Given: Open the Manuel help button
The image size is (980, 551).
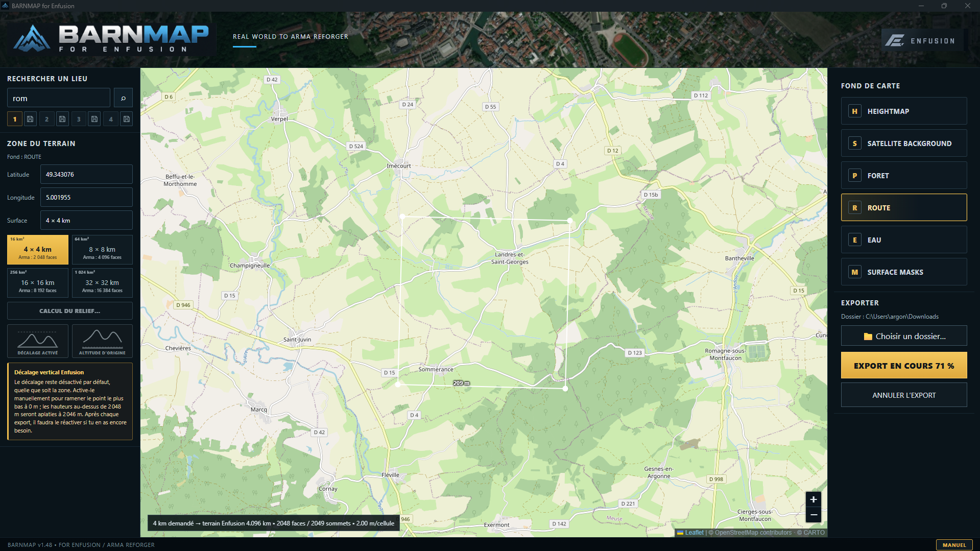Looking at the screenshot, I should tap(954, 545).
